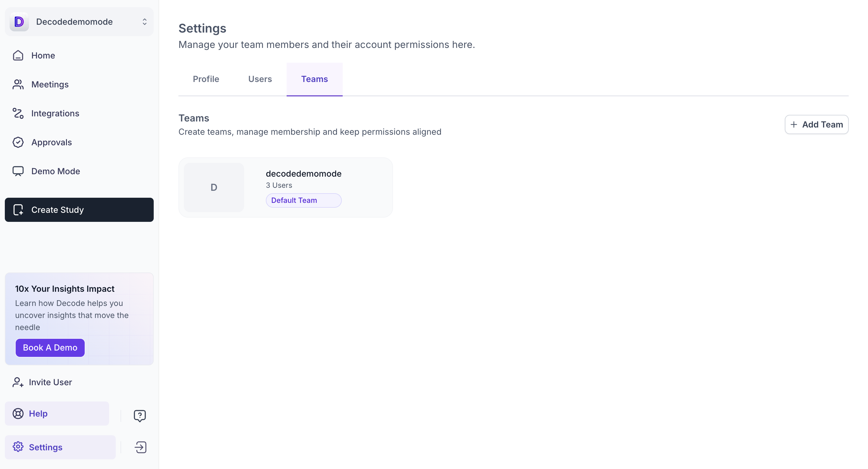Click the Decode logo in workspace switcher

pyautogui.click(x=19, y=22)
